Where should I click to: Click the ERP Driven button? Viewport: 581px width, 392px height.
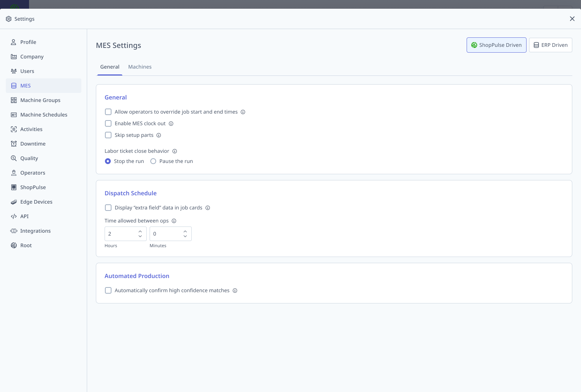click(x=550, y=45)
